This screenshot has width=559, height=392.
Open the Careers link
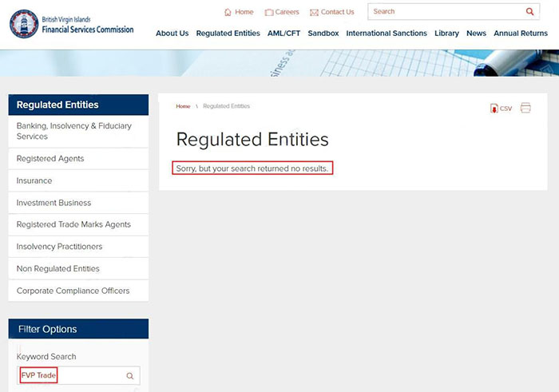tap(281, 12)
